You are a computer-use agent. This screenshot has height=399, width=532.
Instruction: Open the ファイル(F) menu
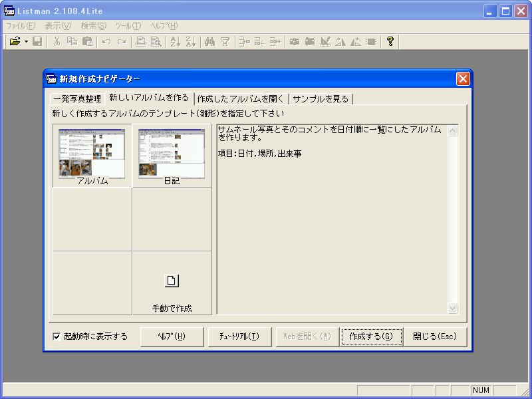[21, 26]
